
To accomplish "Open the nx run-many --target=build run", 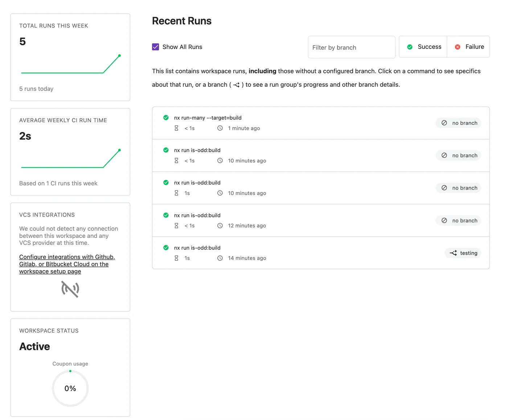I will coord(208,118).
